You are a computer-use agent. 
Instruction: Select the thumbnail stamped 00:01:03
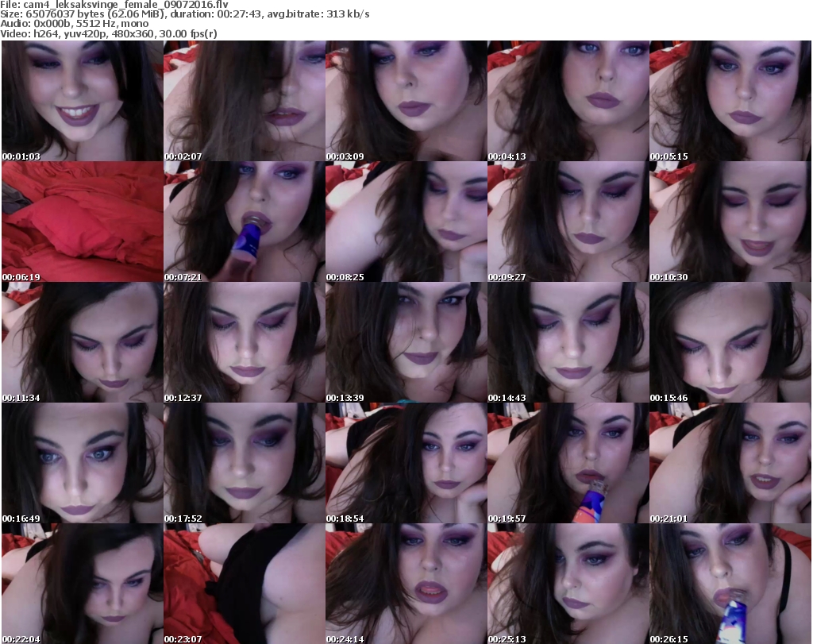(83, 101)
